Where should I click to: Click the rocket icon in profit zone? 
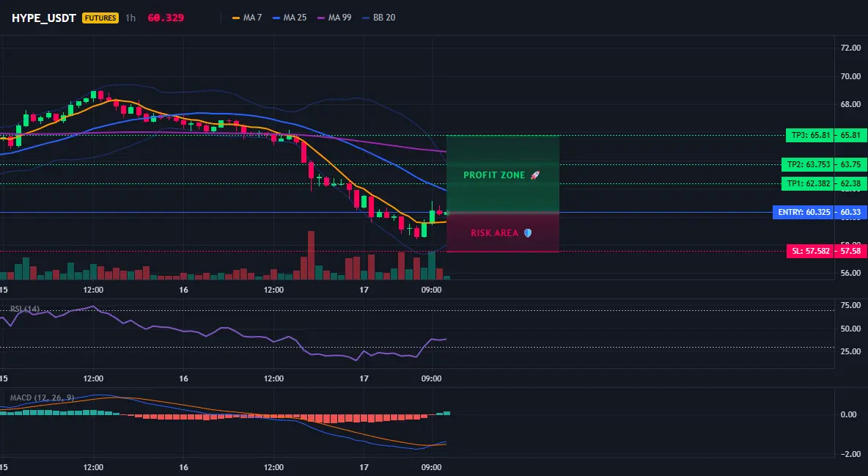coord(534,175)
